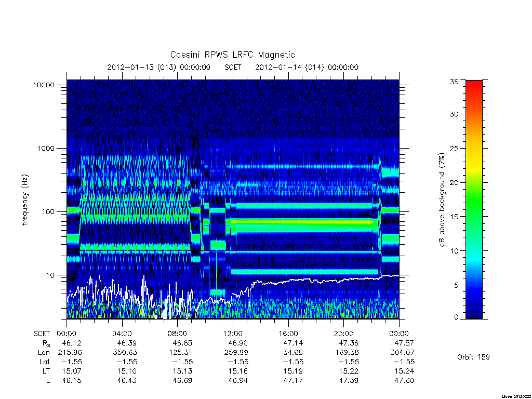This screenshot has width=532, height=399.
Task: Click L value 47.17
Action: (293, 380)
